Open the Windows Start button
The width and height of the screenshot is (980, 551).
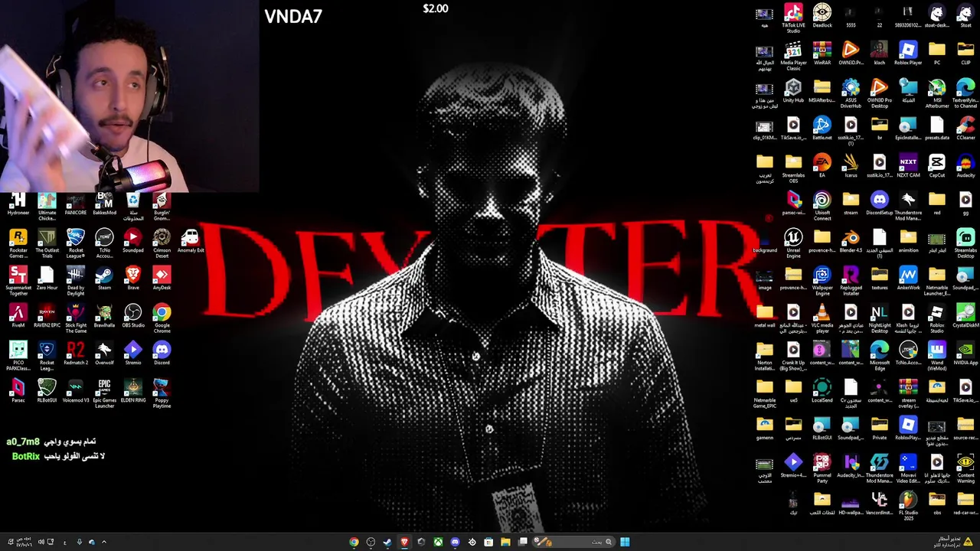point(625,542)
